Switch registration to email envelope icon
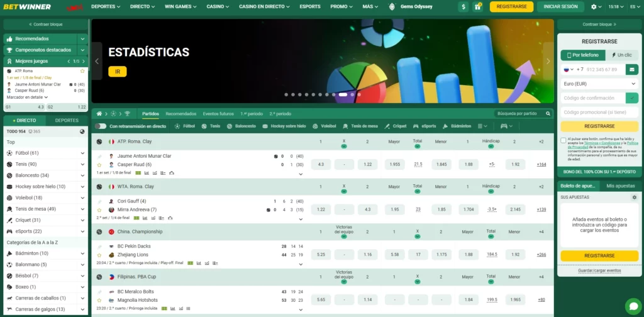Image resolution: width=644 pixels, height=317 pixels. [632, 69]
